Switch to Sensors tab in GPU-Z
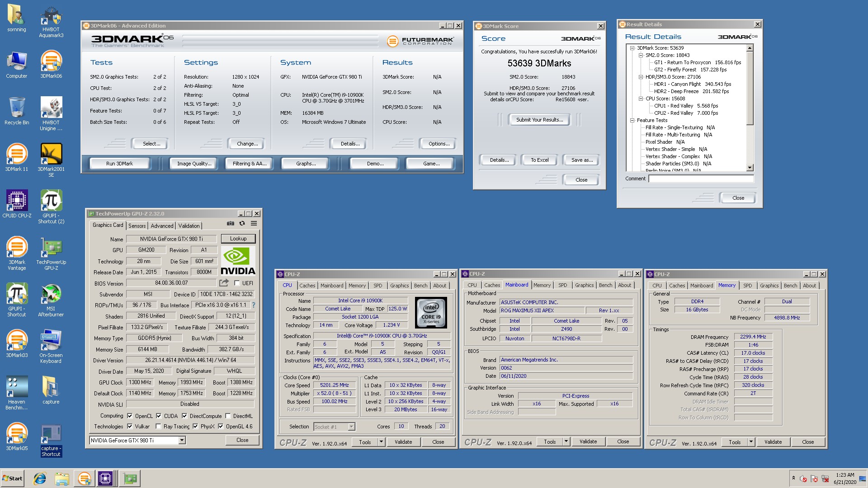Viewport: 868px width, 488px height. (x=137, y=226)
